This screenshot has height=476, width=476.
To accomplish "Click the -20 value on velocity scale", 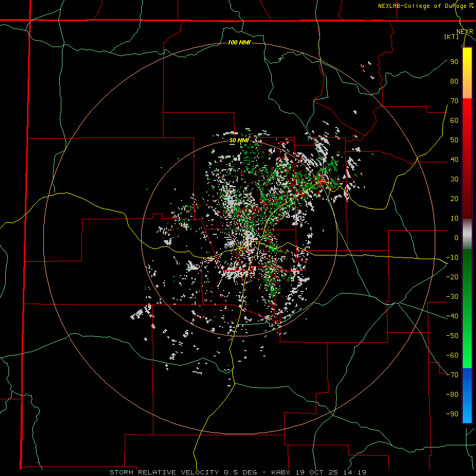I will [x=452, y=277].
